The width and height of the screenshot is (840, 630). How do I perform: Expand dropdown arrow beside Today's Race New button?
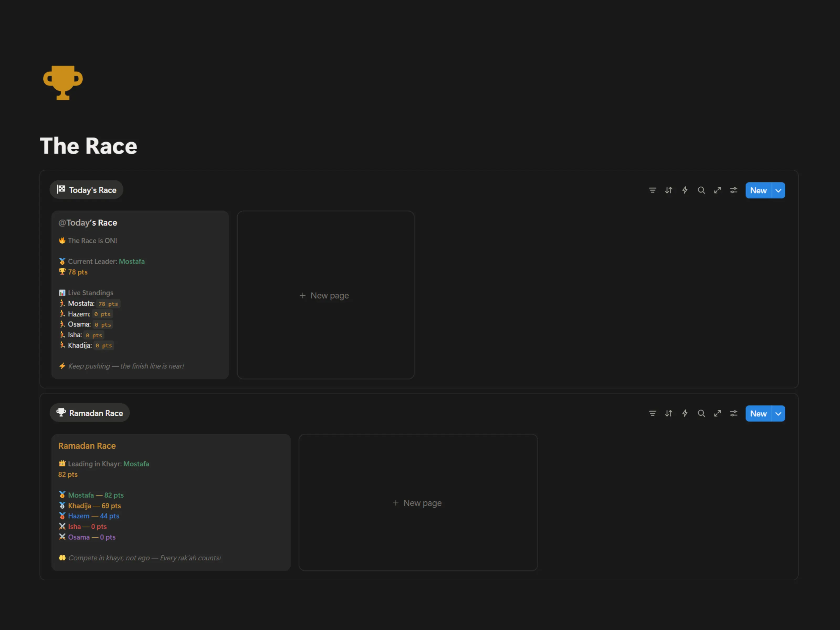tap(779, 191)
